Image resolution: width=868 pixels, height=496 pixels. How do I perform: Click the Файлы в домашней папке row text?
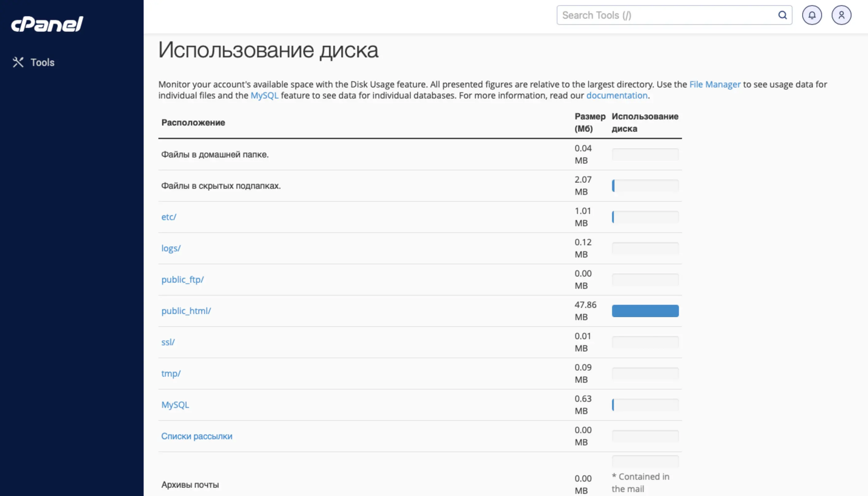click(x=215, y=154)
